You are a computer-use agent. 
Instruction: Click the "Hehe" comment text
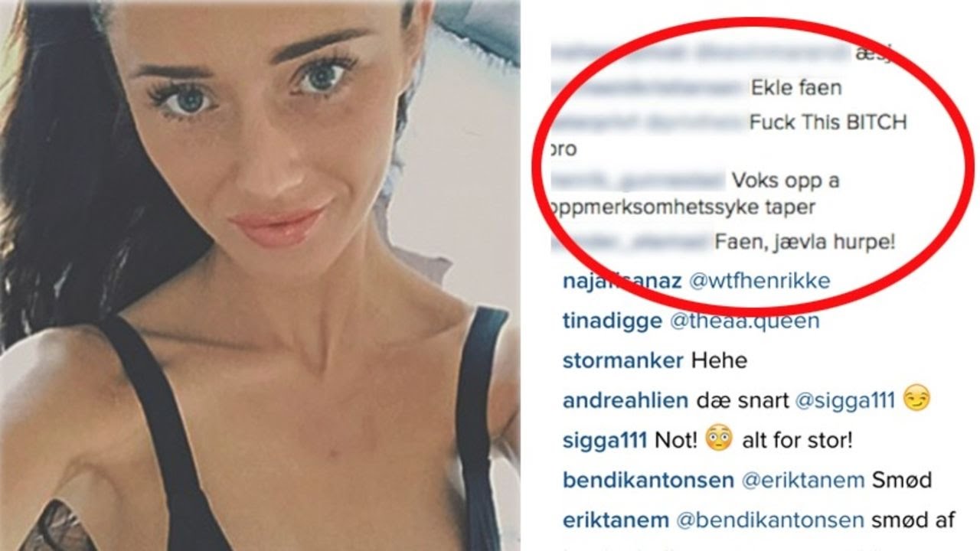click(719, 360)
